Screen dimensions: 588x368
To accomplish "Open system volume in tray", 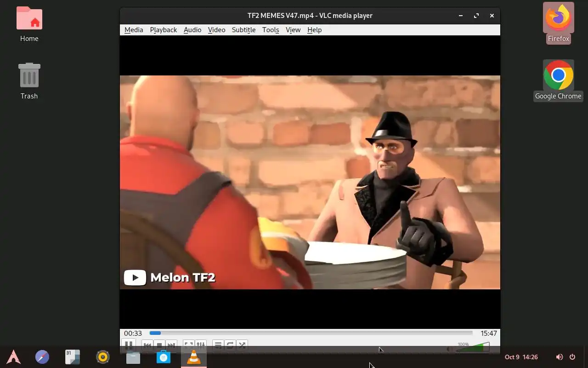I will pos(559,357).
